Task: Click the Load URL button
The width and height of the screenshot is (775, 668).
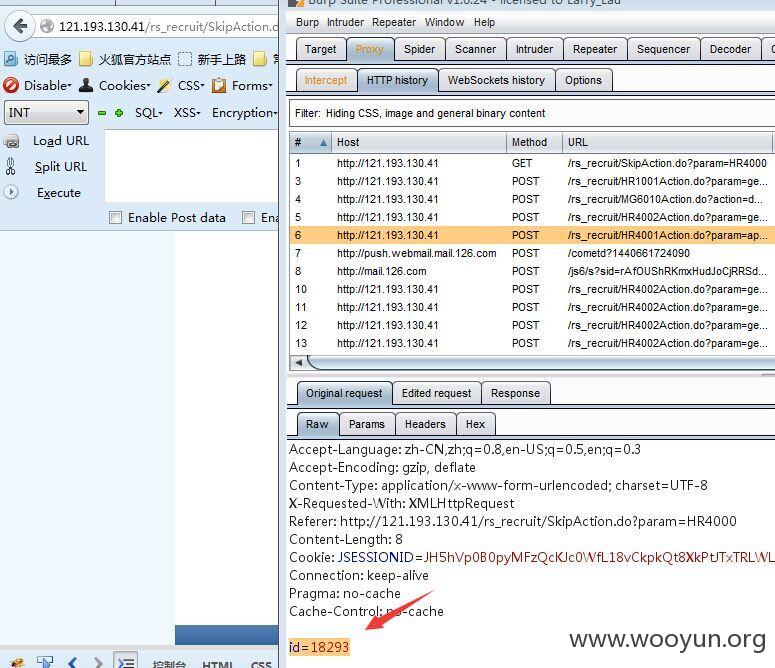Action: coord(61,141)
